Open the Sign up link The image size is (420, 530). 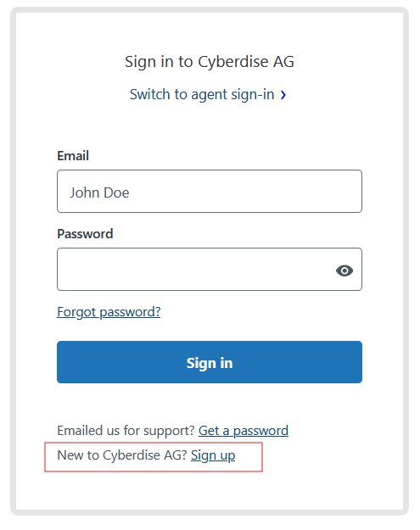point(213,455)
